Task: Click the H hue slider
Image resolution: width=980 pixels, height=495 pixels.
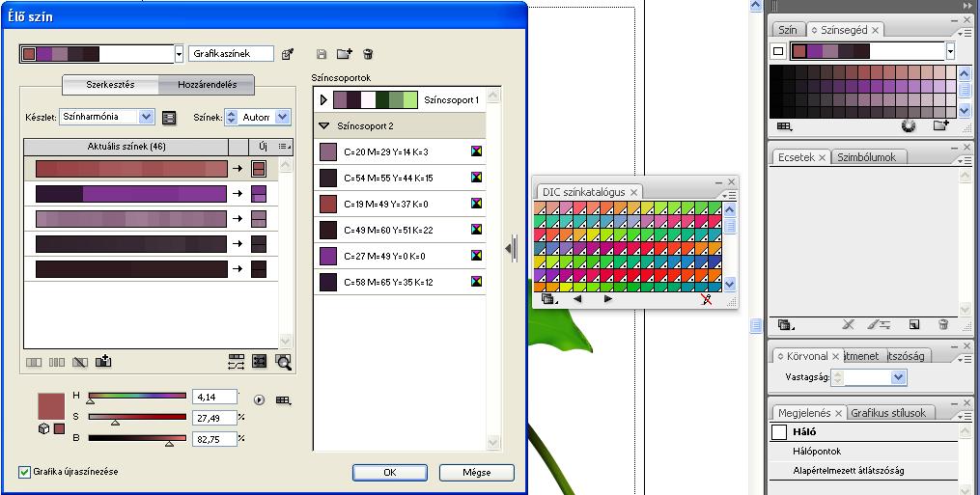Action: pos(137,396)
